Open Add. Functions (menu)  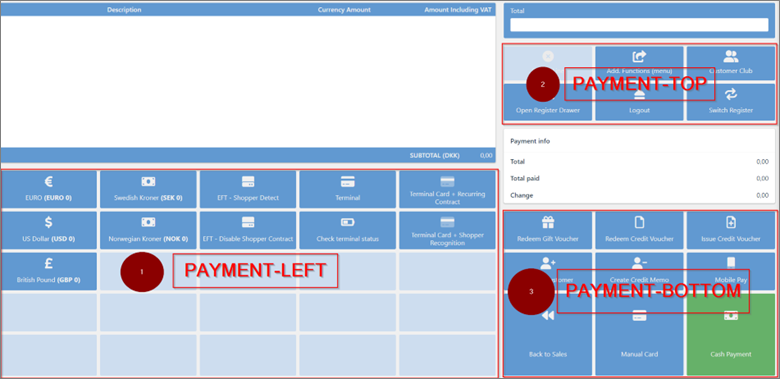click(x=639, y=63)
